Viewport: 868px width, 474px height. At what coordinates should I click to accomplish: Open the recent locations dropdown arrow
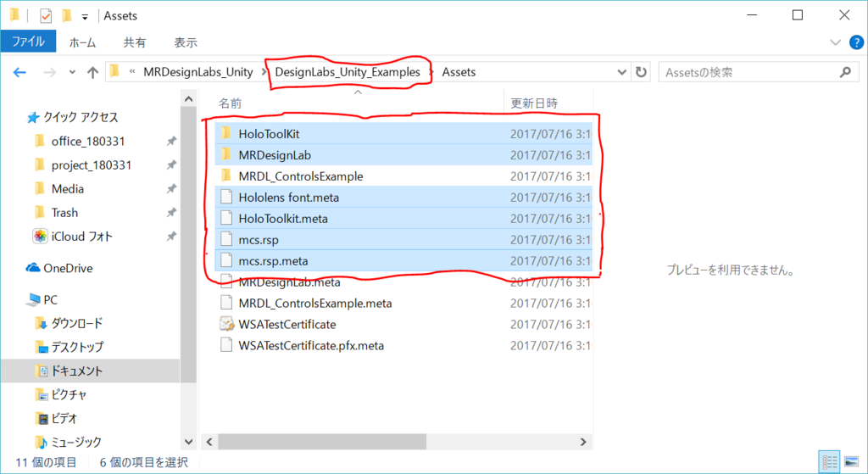(x=72, y=73)
